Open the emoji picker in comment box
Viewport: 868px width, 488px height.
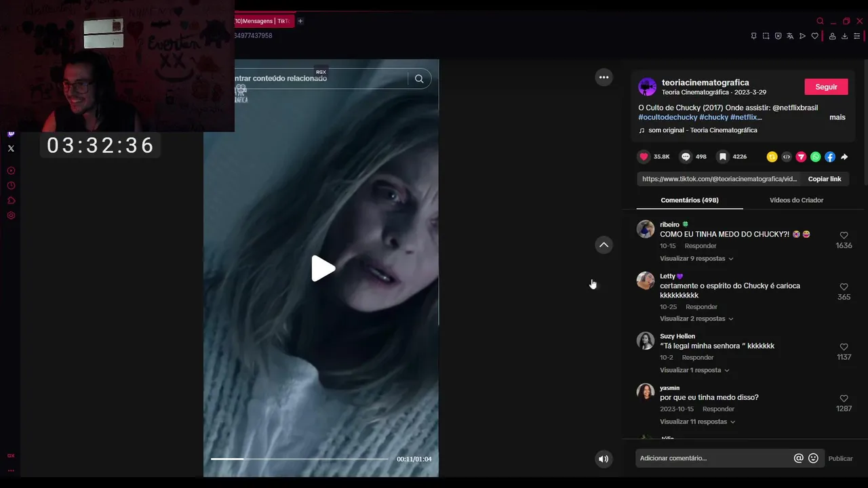pyautogui.click(x=813, y=458)
